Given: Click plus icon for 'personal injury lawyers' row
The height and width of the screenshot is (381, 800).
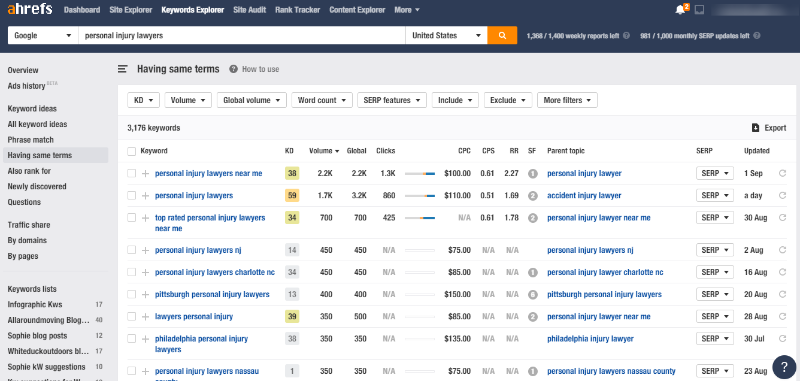Looking at the screenshot, I should (x=145, y=195).
